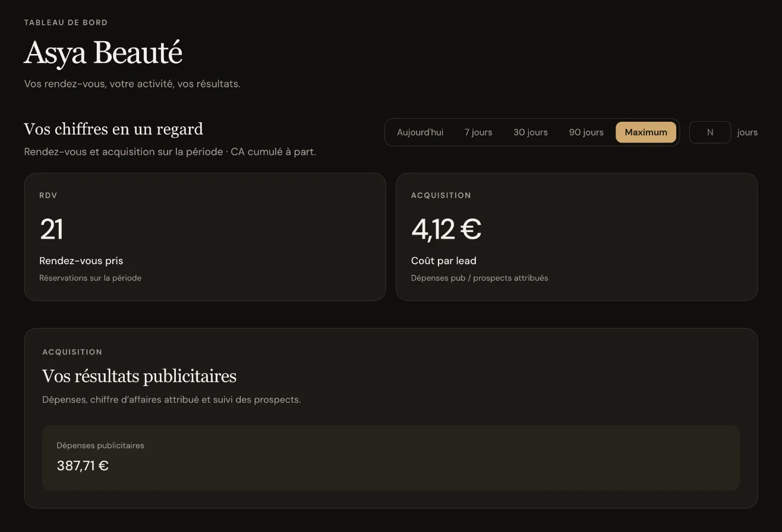Click the tagline under Asya Beauté
Screen dimensions: 782x532
coord(133,84)
